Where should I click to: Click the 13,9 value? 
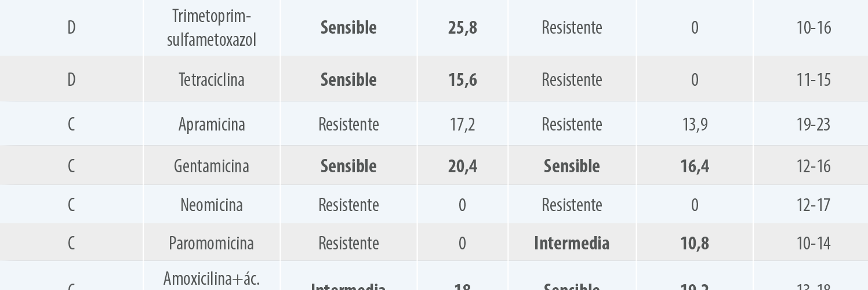click(695, 124)
